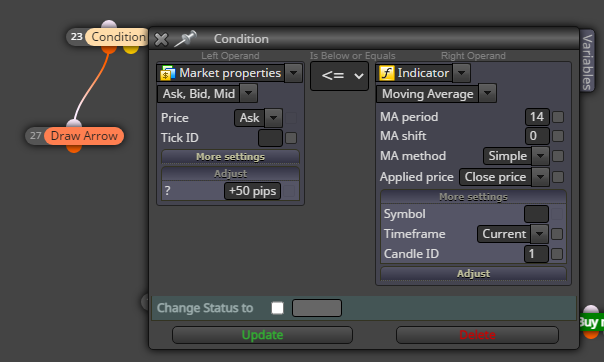Enable the Change Status to checkbox
Screen dimensions: 604x362
pos(277,308)
